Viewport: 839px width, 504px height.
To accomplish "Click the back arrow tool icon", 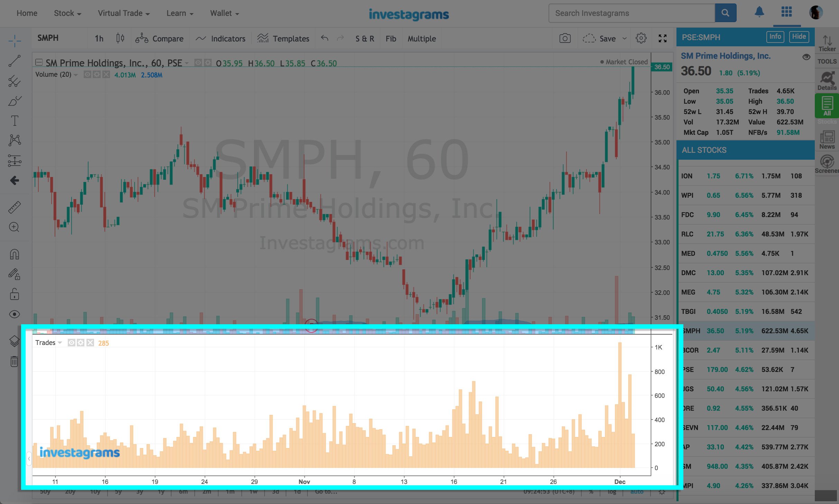I will pos(15,180).
